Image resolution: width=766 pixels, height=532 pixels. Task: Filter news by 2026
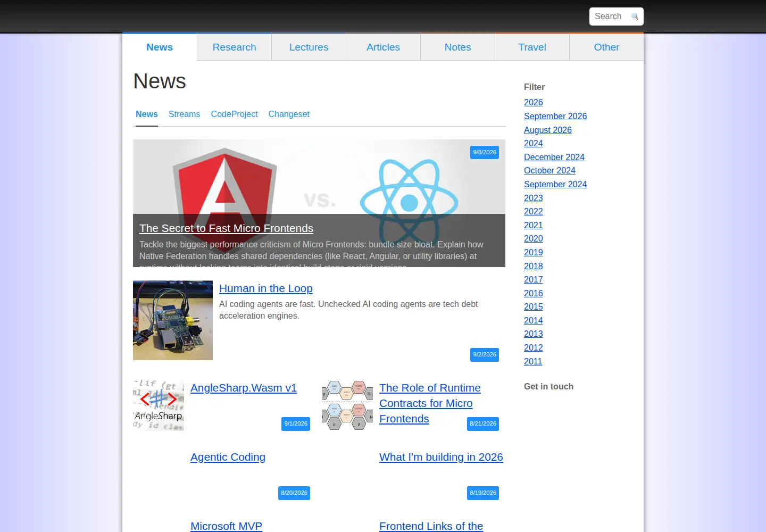(x=534, y=103)
